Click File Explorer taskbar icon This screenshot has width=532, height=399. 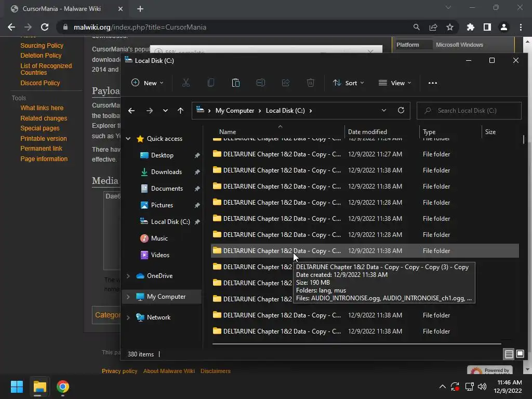tap(39, 387)
